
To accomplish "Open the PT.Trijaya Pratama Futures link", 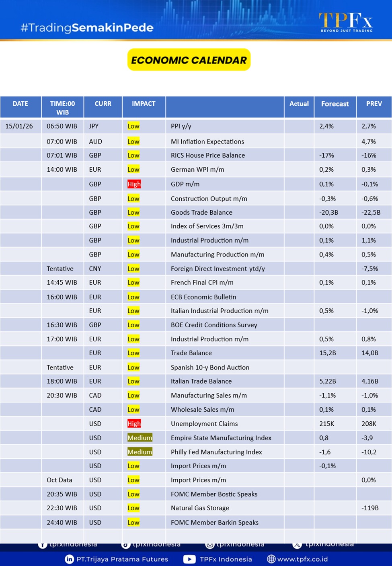I will click(x=122, y=559).
